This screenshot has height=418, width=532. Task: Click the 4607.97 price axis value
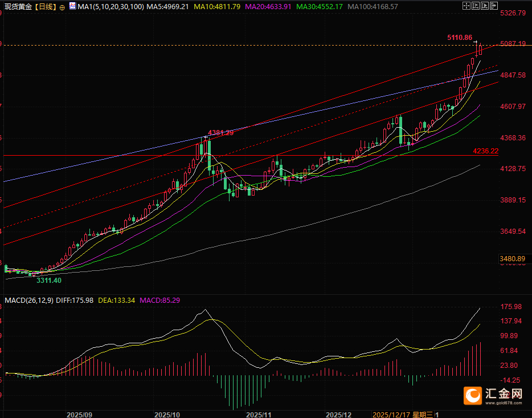[x=513, y=106]
